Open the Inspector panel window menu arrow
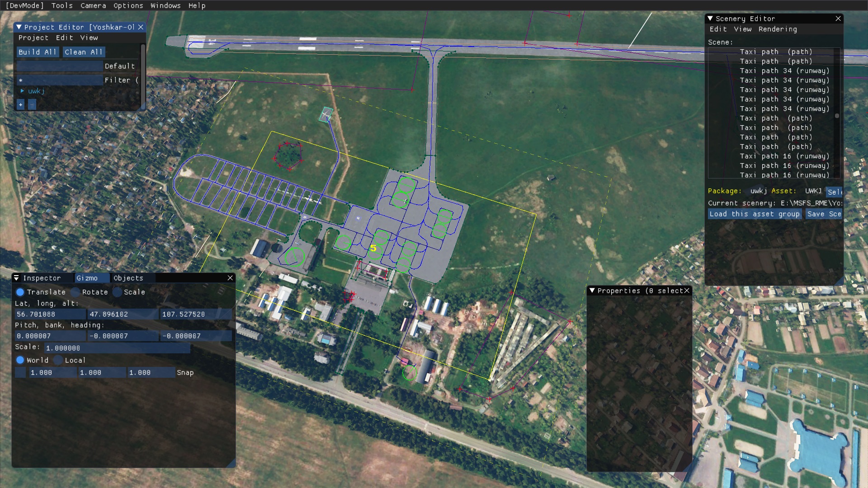The height and width of the screenshot is (488, 868). [16, 278]
